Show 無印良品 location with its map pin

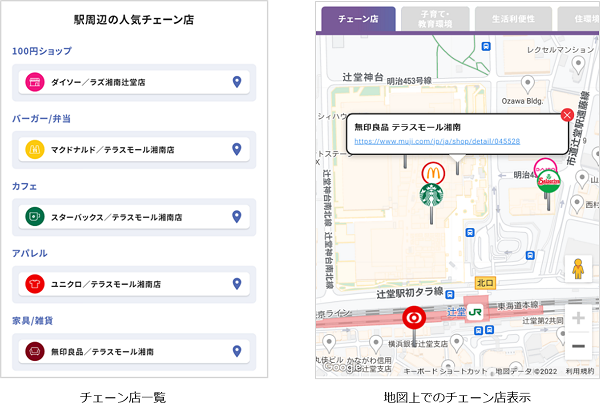tap(237, 351)
